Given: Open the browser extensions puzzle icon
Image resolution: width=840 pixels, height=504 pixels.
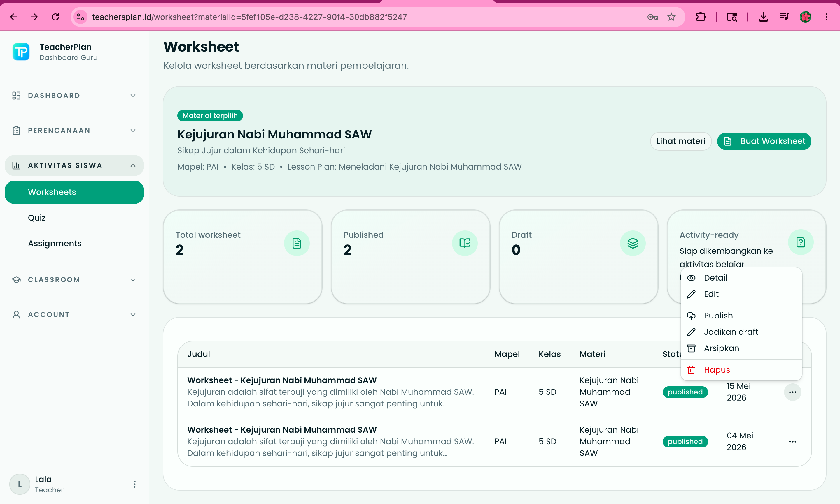Looking at the screenshot, I should (701, 17).
